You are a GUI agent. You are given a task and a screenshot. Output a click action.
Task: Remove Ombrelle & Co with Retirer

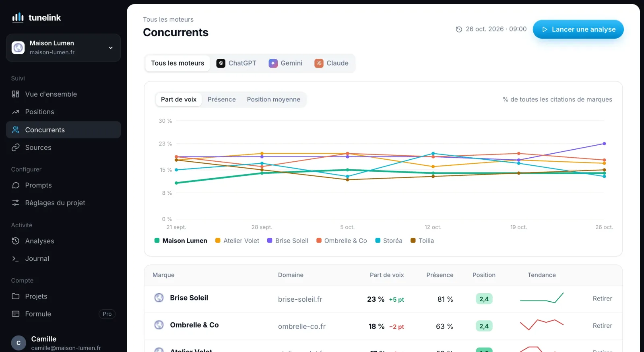602,325
